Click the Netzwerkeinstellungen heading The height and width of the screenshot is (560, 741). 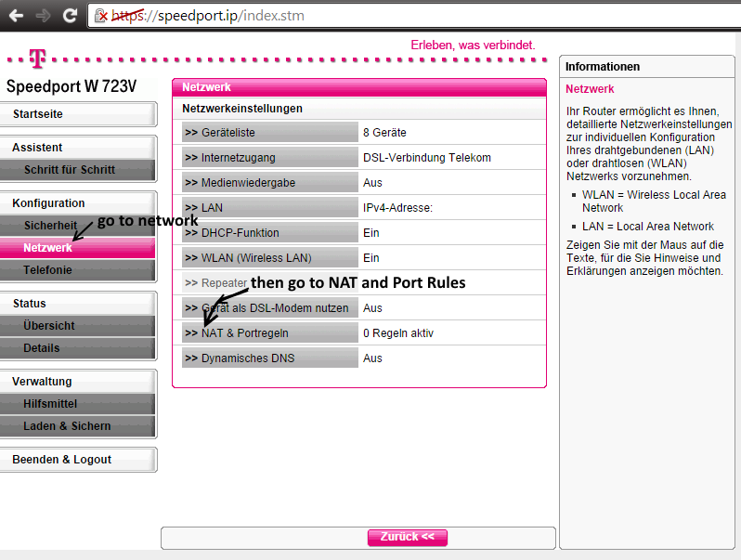pyautogui.click(x=242, y=109)
